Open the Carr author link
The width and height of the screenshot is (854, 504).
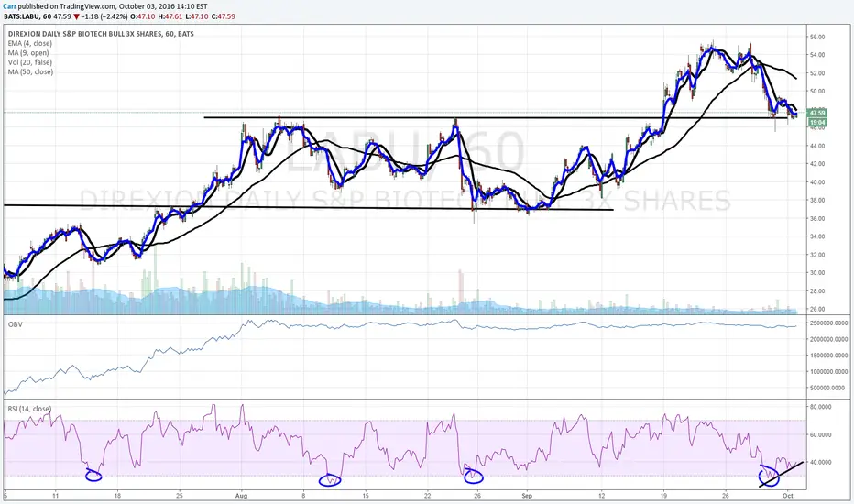(9, 6)
